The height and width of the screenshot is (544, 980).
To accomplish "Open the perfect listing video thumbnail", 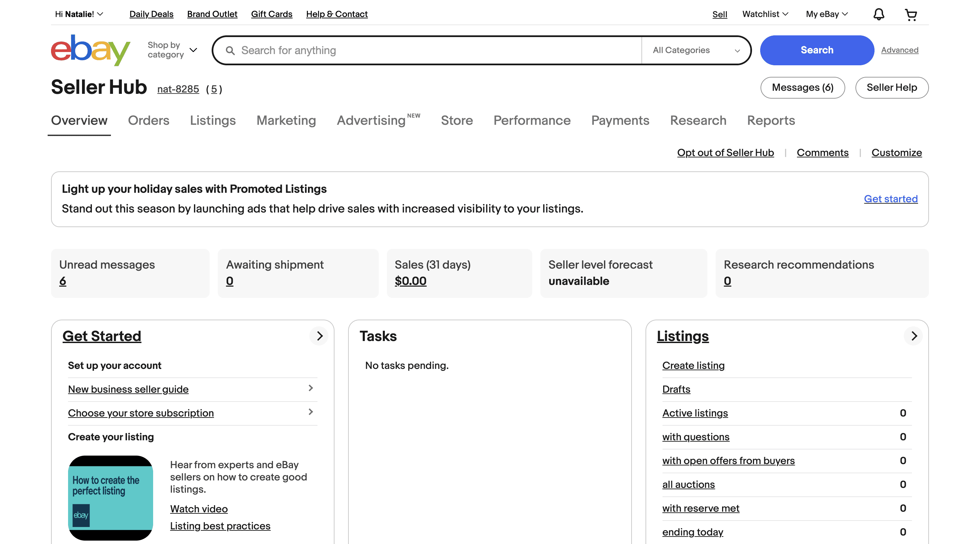I will click(x=110, y=498).
